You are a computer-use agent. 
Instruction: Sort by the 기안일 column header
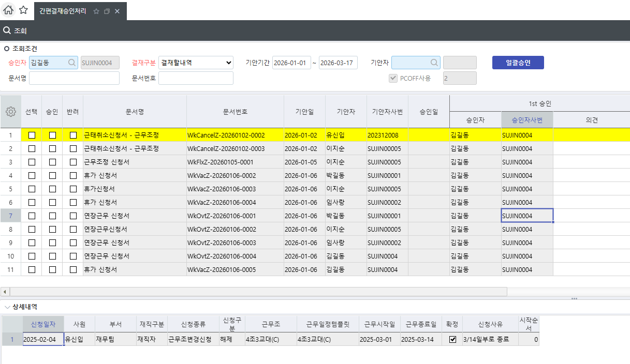(x=304, y=111)
